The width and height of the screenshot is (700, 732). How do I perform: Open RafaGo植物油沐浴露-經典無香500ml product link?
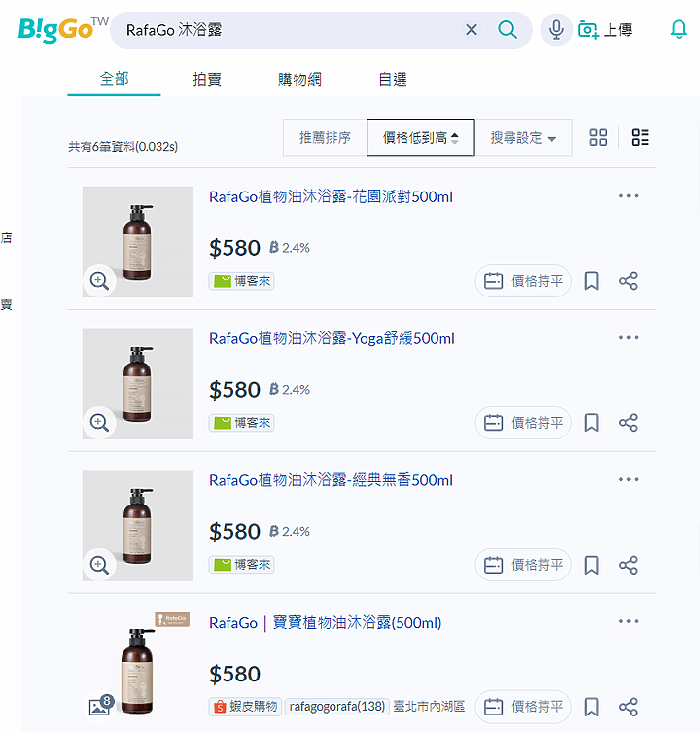(331, 480)
